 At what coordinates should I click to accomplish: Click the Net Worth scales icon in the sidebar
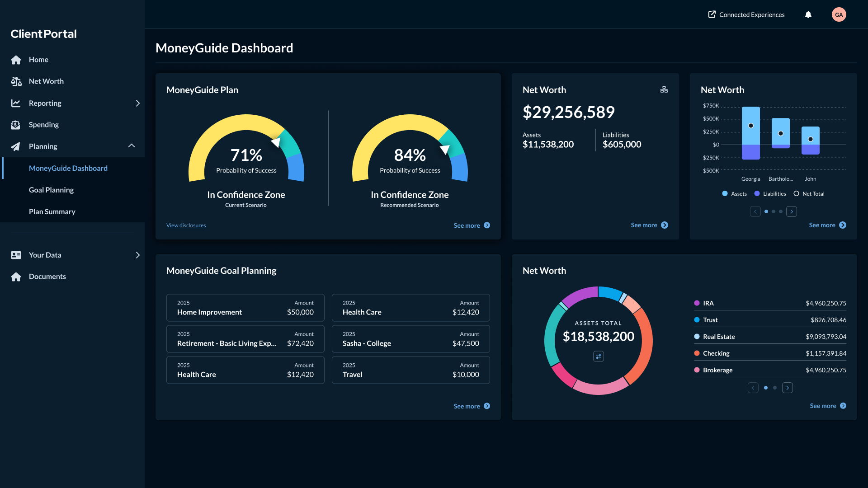point(16,81)
